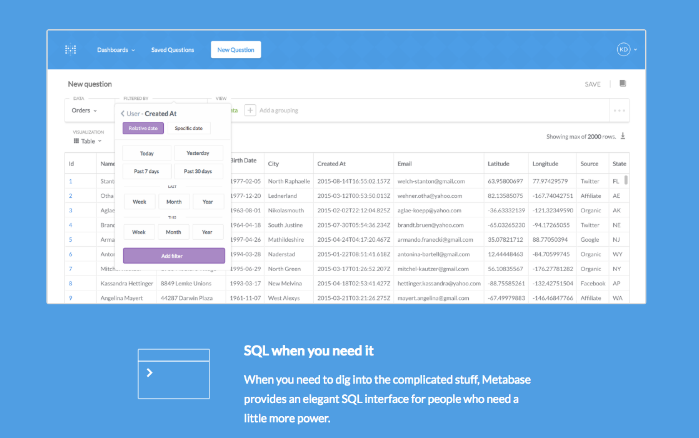Go back via the User chevron arrow
Screen dimensions: 699x438
coord(123,114)
